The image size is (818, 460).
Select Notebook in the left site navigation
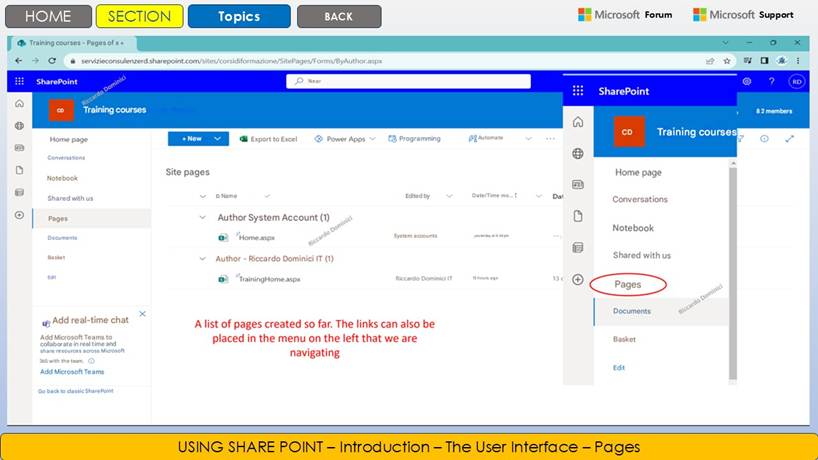pos(62,178)
